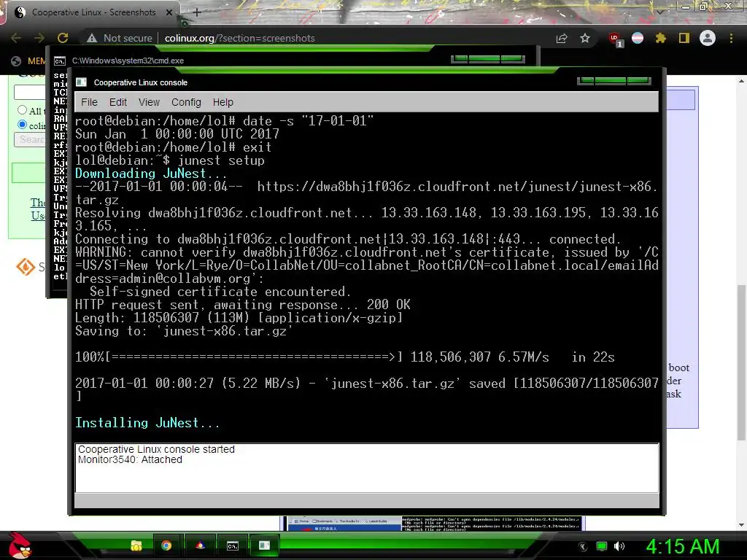Switch to cmd.exe via its taskbar icon
Image resolution: width=747 pixels, height=560 pixels.
[x=233, y=545]
